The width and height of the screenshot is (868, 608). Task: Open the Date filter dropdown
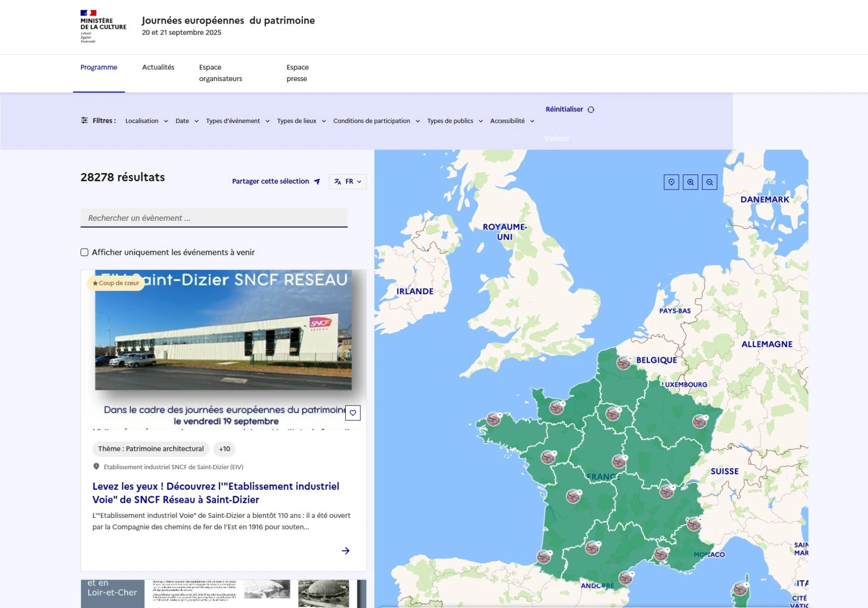point(186,121)
